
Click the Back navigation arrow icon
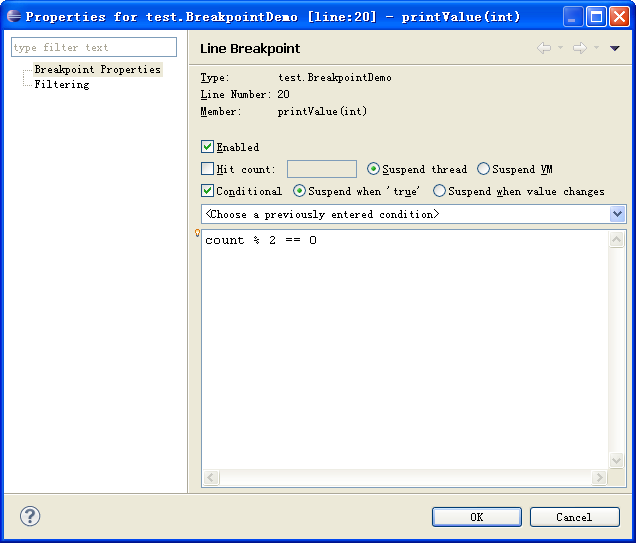point(543,48)
